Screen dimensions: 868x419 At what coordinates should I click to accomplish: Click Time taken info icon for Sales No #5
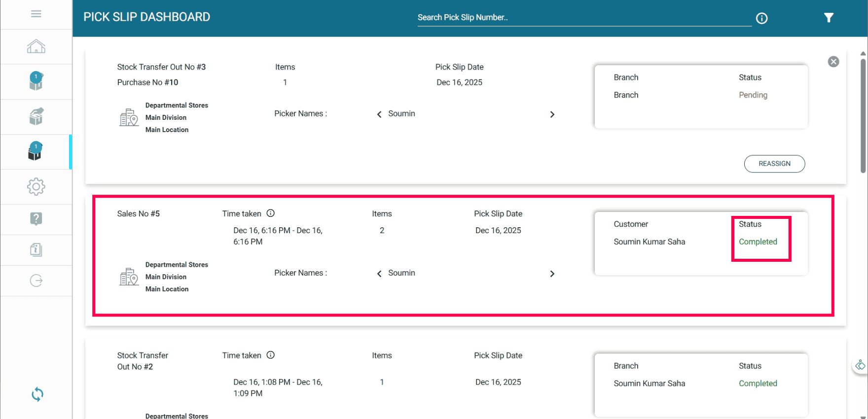271,213
